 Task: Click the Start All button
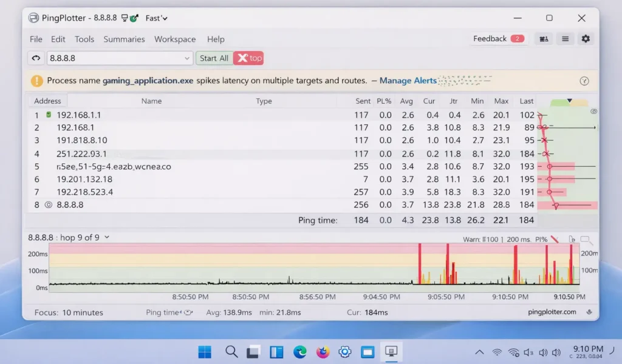point(214,58)
